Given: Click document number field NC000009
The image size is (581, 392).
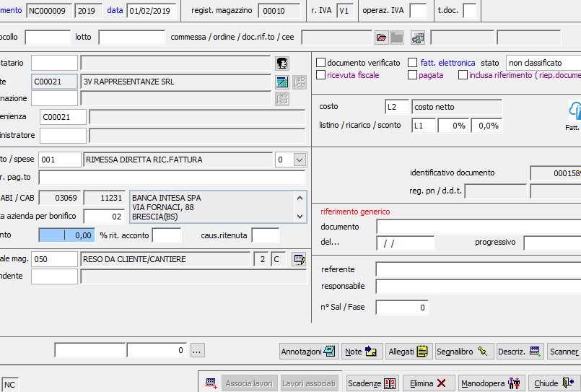Looking at the screenshot, I should [49, 11].
